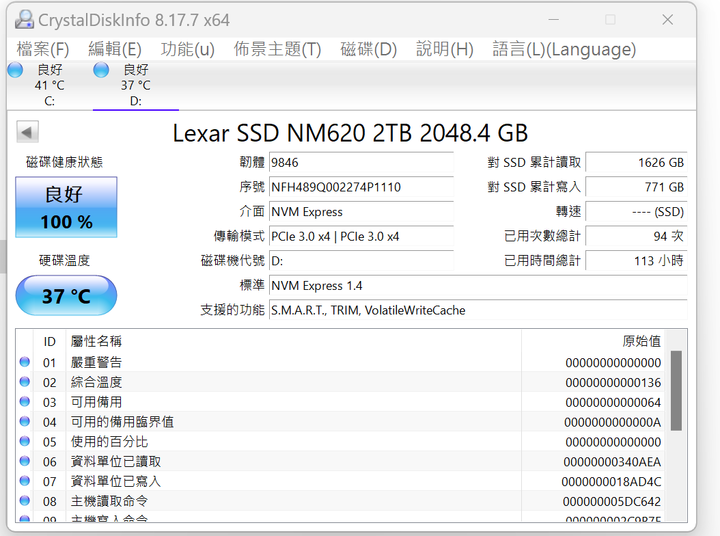
Task: Click the firmware field showing 9846
Action: (361, 163)
